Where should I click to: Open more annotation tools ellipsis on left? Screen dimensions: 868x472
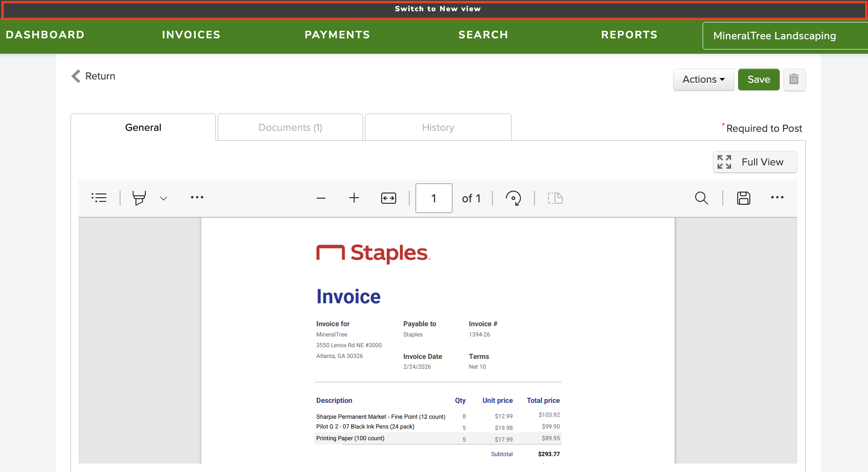(x=197, y=197)
